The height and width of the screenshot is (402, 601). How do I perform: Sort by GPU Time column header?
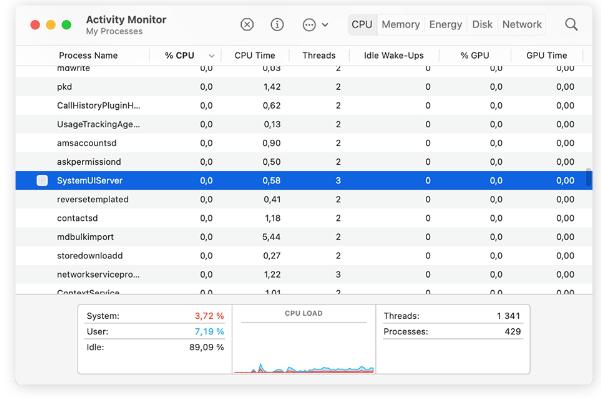pyautogui.click(x=547, y=56)
